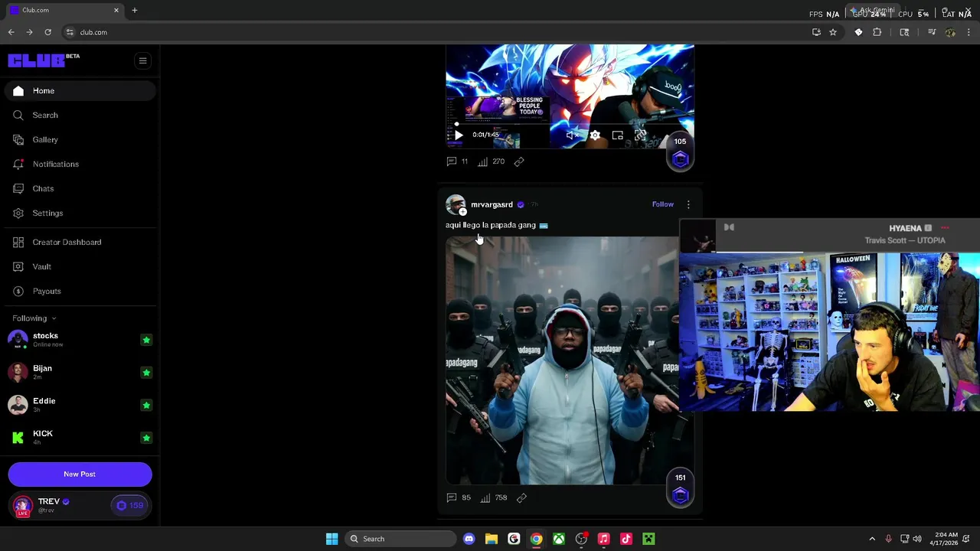Toggle the green star next to KICK
The image size is (980, 551).
146,438
